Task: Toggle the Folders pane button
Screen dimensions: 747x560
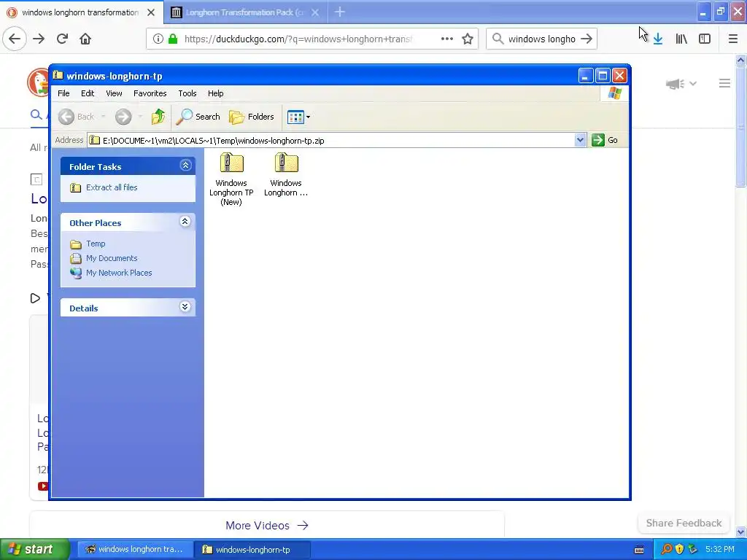Action: (252, 117)
